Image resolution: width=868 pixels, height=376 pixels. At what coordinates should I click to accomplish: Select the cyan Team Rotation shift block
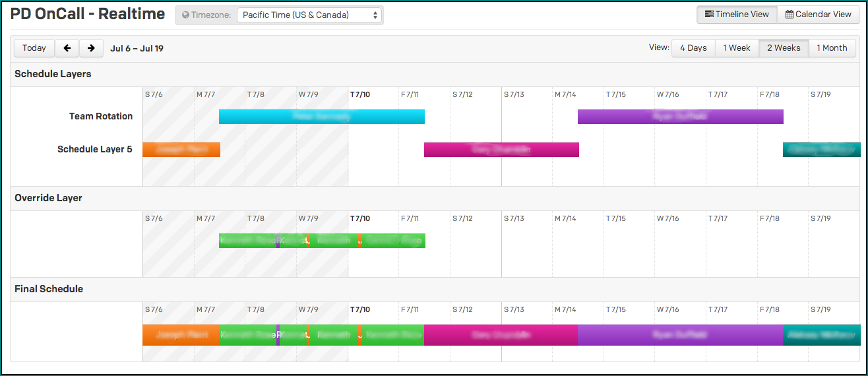pyautogui.click(x=321, y=117)
